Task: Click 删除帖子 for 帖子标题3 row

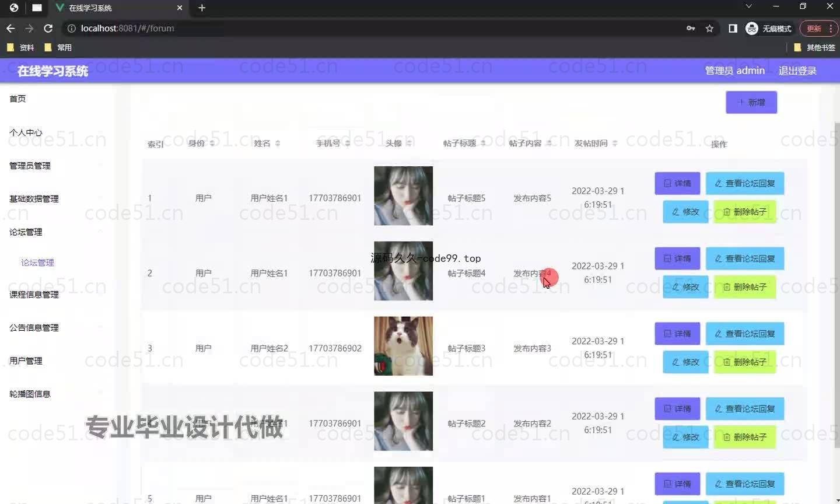Action: (745, 362)
